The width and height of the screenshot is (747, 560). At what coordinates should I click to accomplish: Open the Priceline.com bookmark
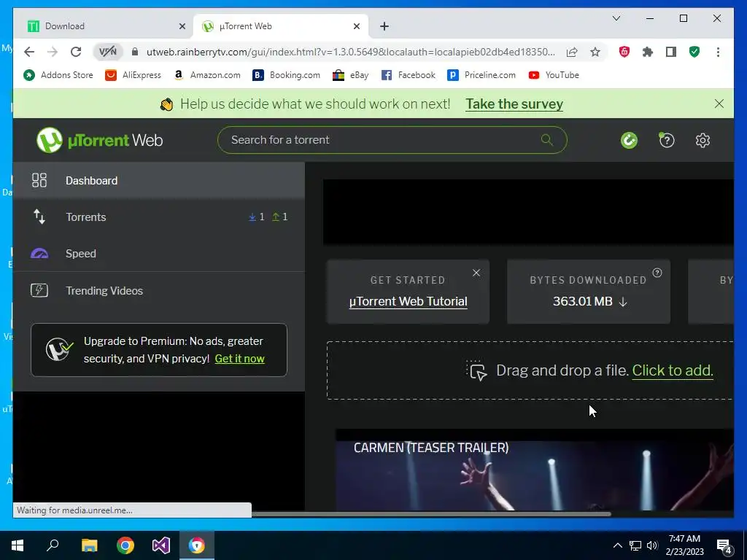tap(481, 75)
